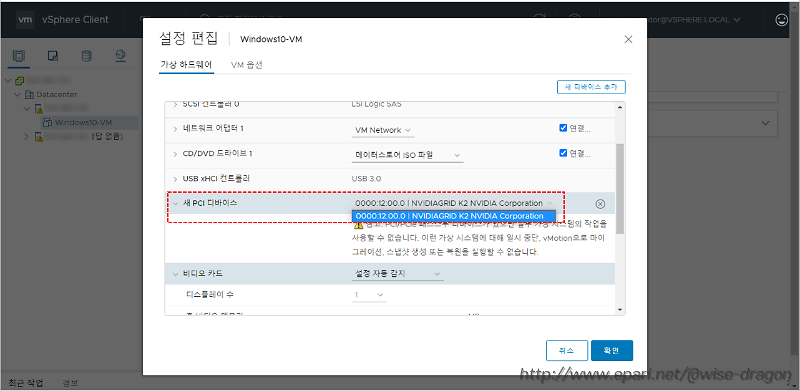Click hardware list scroll up arrow

[620, 107]
